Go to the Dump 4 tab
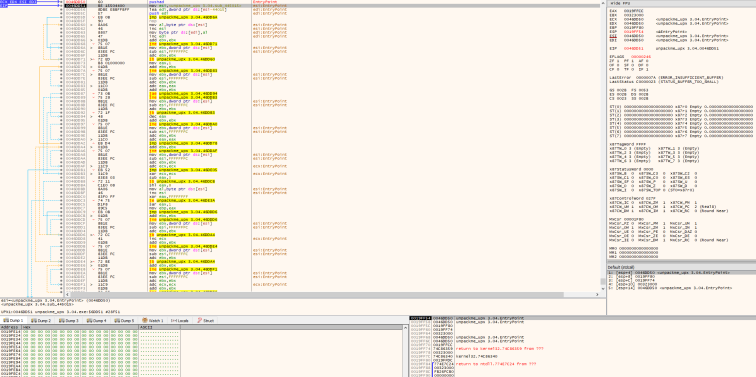Screen dimensions: 756x377 click(96, 321)
